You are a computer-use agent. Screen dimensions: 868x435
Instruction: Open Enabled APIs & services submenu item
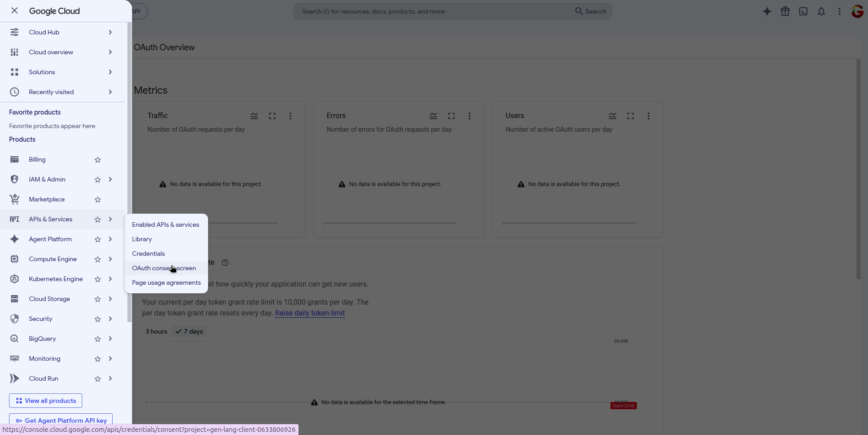click(166, 225)
